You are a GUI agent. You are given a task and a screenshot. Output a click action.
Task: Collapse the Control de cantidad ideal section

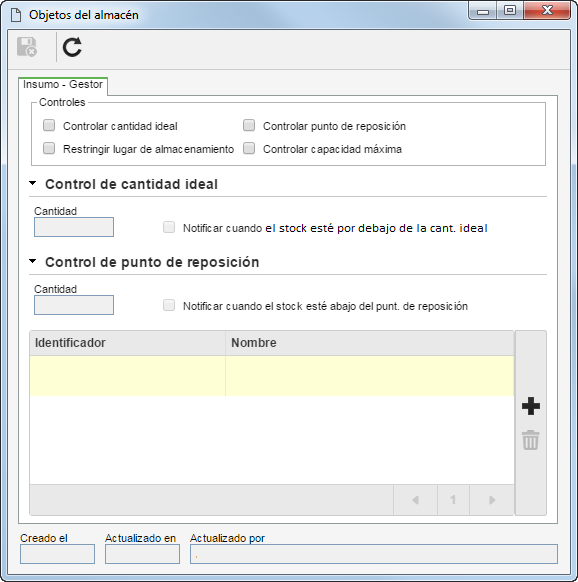tap(33, 183)
